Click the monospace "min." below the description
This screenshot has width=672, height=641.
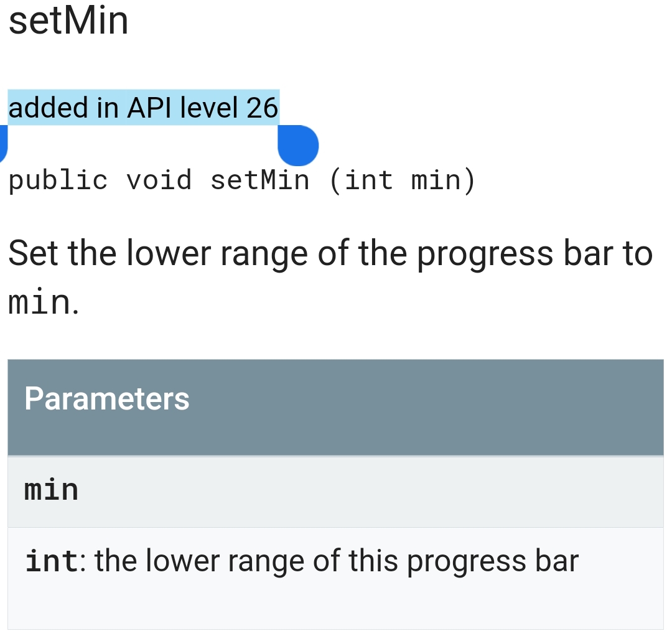click(44, 303)
